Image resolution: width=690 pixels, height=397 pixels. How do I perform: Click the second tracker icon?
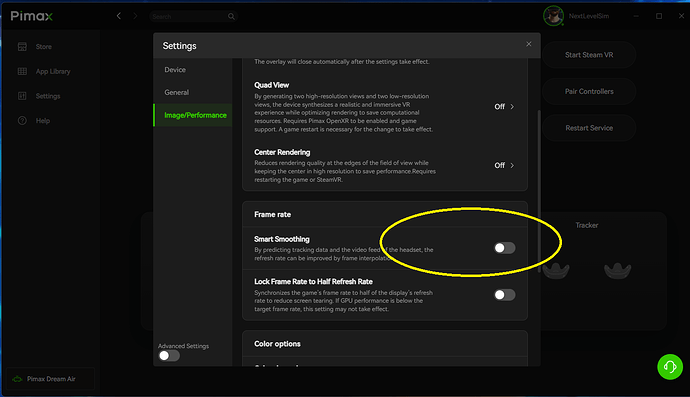[x=617, y=270]
